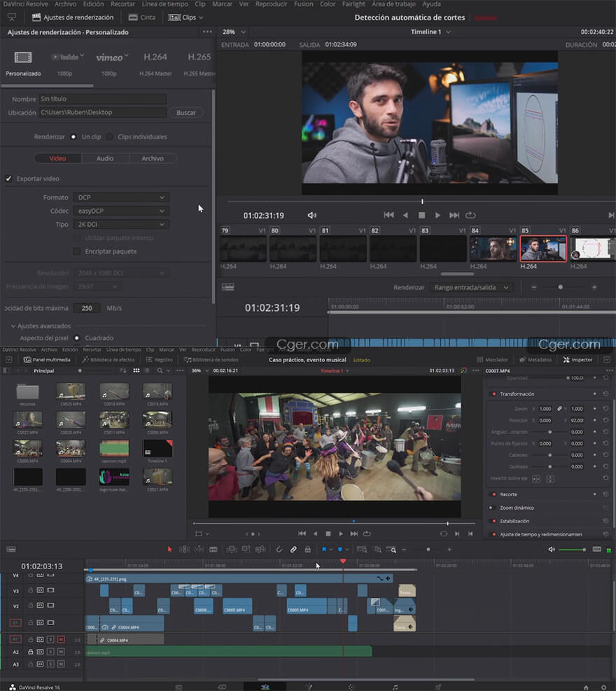616x691 pixels.
Task: Click the Buscar location button
Action: 186,113
